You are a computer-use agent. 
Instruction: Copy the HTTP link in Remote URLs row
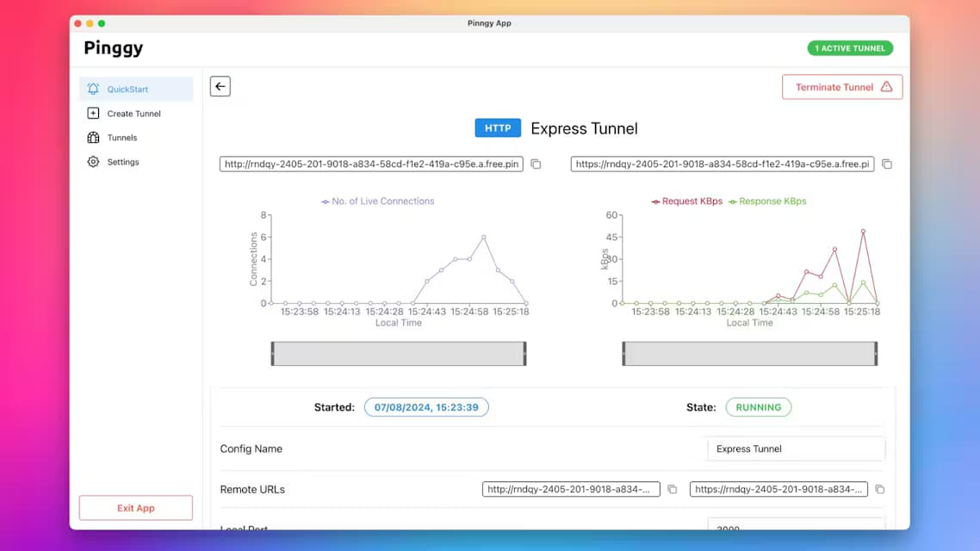tap(672, 489)
